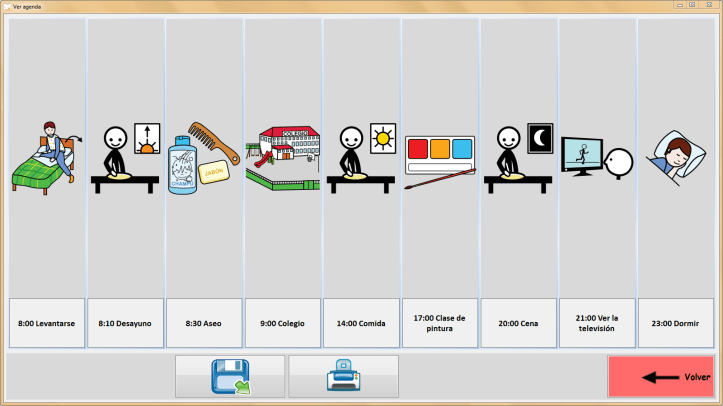Screen dimensions: 723x406
Task: Click the red Volver back button
Action: pos(661,377)
